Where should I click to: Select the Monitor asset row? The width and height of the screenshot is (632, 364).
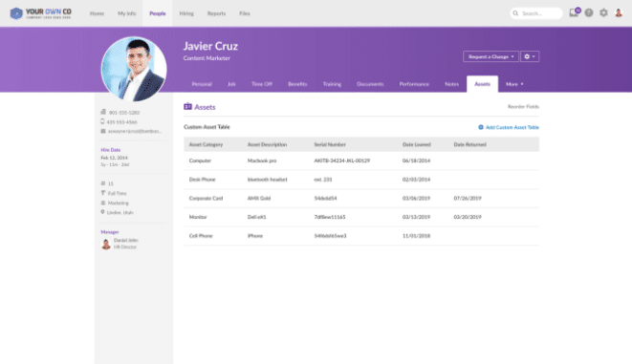click(x=361, y=217)
